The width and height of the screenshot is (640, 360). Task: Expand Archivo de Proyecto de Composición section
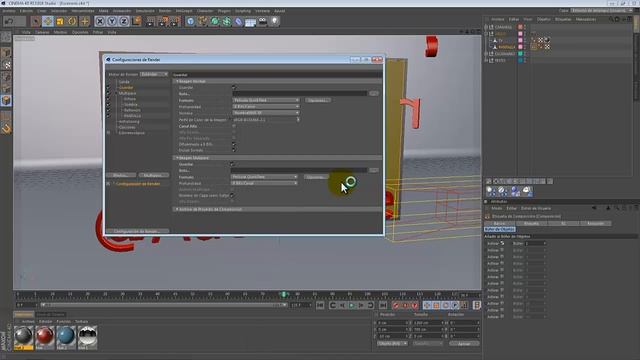click(x=177, y=209)
